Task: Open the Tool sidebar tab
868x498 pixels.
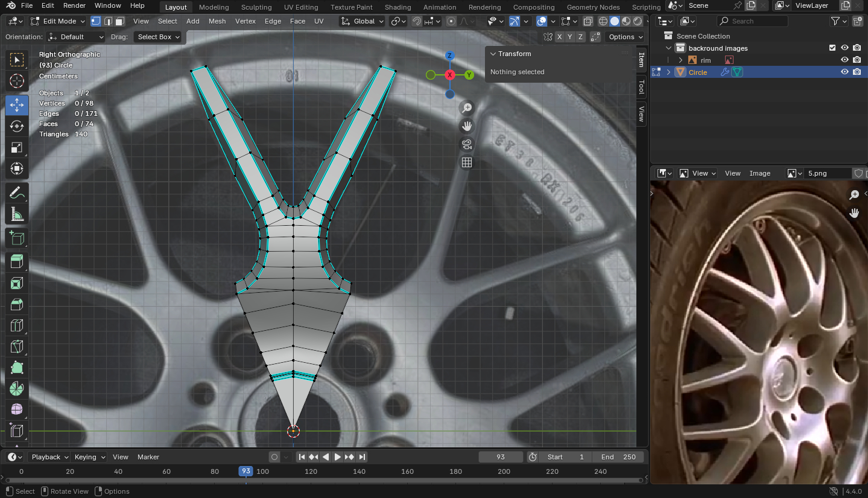Action: [x=641, y=87]
